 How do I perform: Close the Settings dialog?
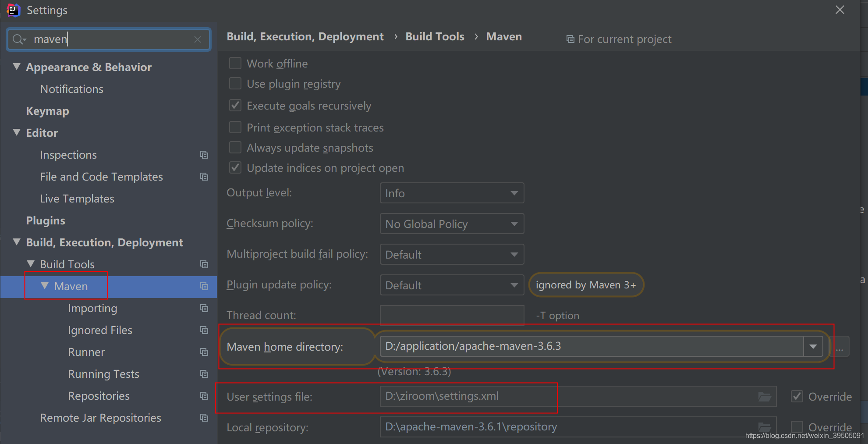tap(840, 10)
